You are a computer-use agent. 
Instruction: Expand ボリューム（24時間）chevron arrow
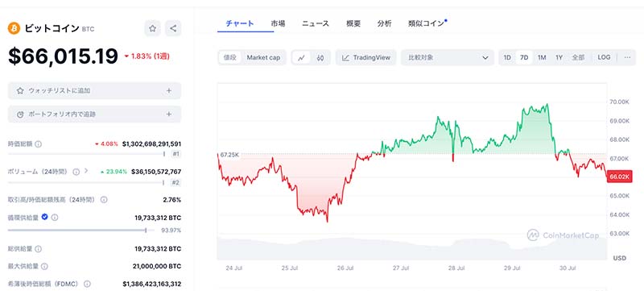tap(86, 171)
